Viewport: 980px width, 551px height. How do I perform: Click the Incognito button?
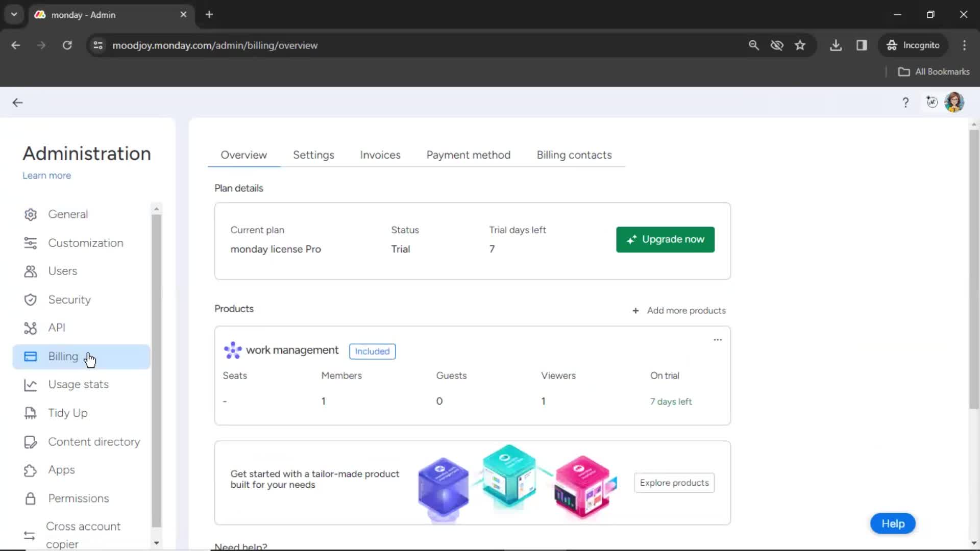[913, 45]
